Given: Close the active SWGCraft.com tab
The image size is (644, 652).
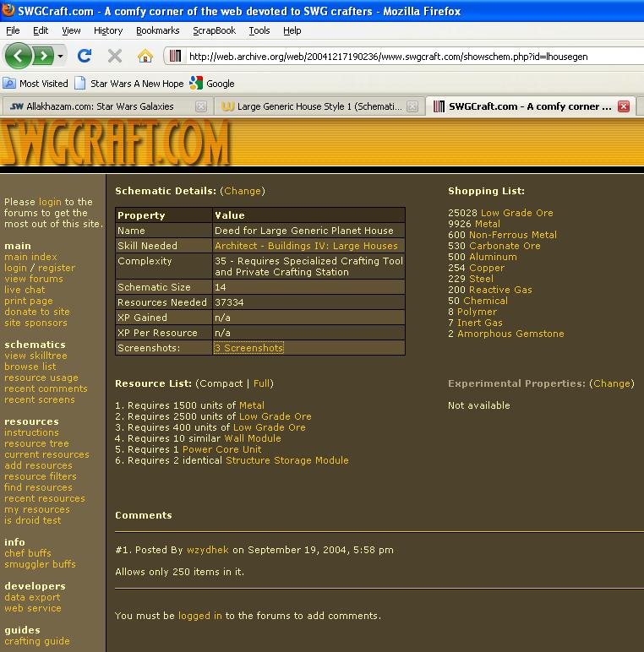Looking at the screenshot, I should [624, 106].
